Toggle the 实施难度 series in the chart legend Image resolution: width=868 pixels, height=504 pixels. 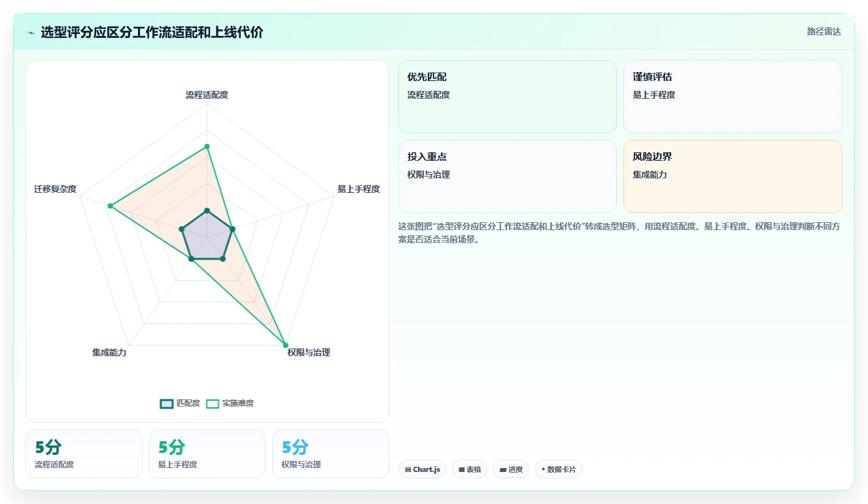pyautogui.click(x=230, y=403)
